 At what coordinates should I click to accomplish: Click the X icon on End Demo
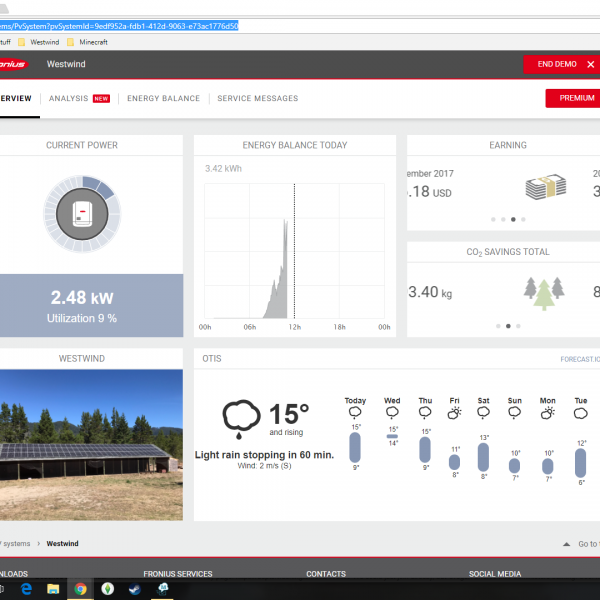[590, 64]
